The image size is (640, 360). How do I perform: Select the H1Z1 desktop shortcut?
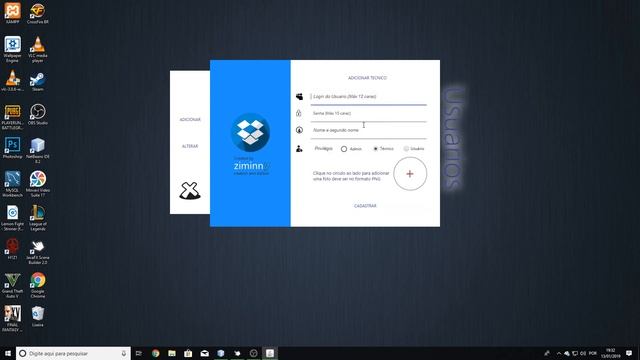tap(12, 249)
